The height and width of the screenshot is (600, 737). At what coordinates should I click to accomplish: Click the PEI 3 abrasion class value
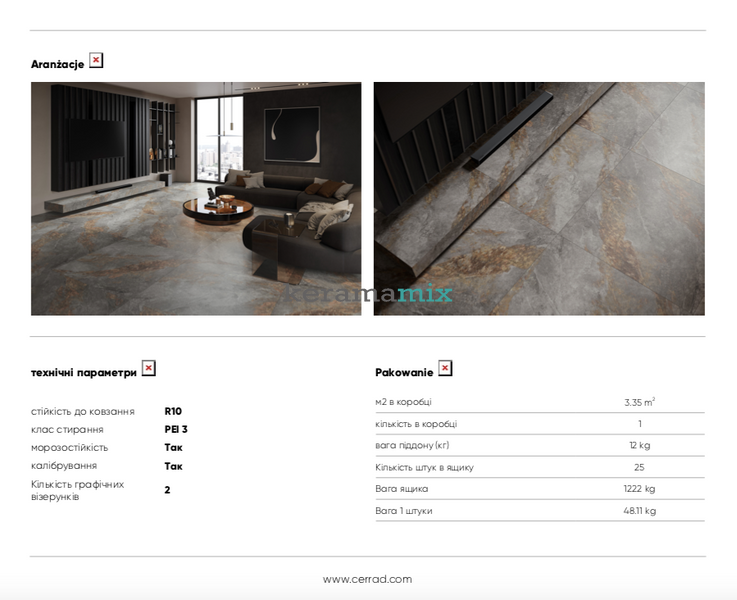[x=176, y=429]
